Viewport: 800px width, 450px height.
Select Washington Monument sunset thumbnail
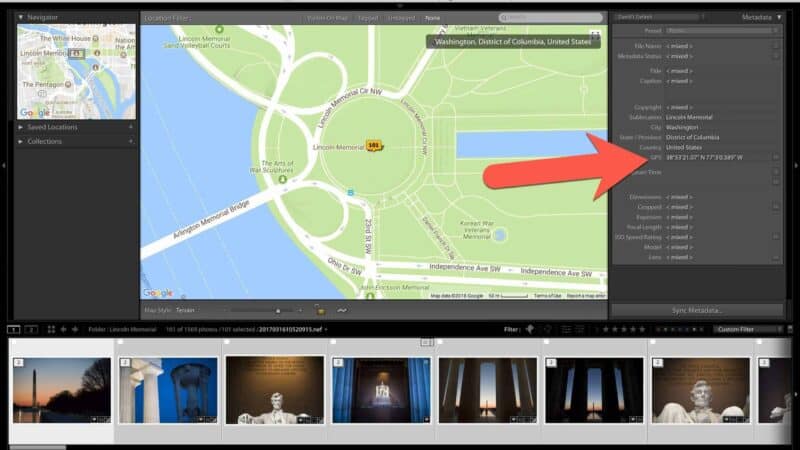[62, 390]
